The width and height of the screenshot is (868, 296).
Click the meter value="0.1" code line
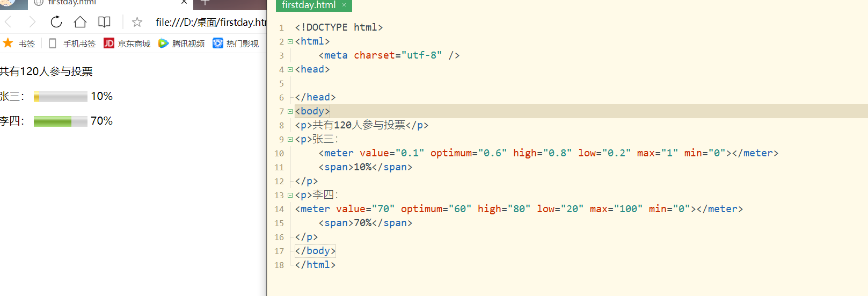549,153
